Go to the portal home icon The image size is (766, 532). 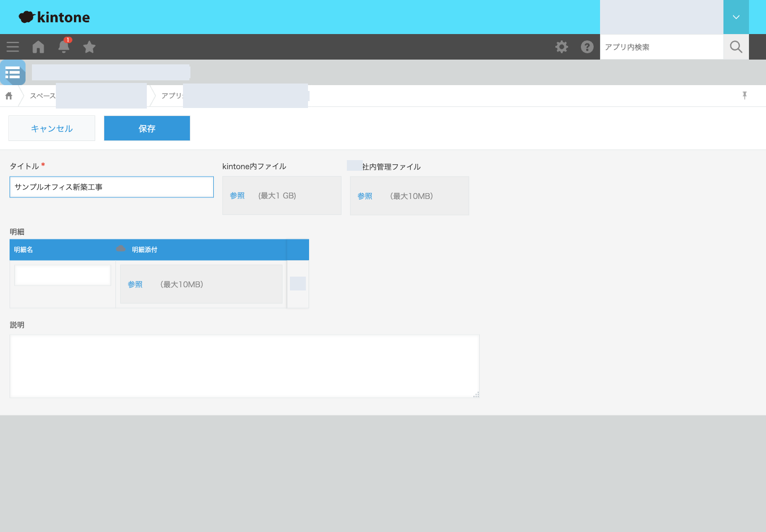tap(38, 47)
